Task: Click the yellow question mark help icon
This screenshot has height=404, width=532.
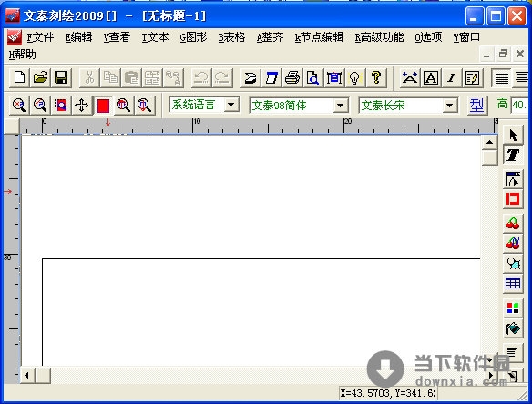Action: point(376,78)
